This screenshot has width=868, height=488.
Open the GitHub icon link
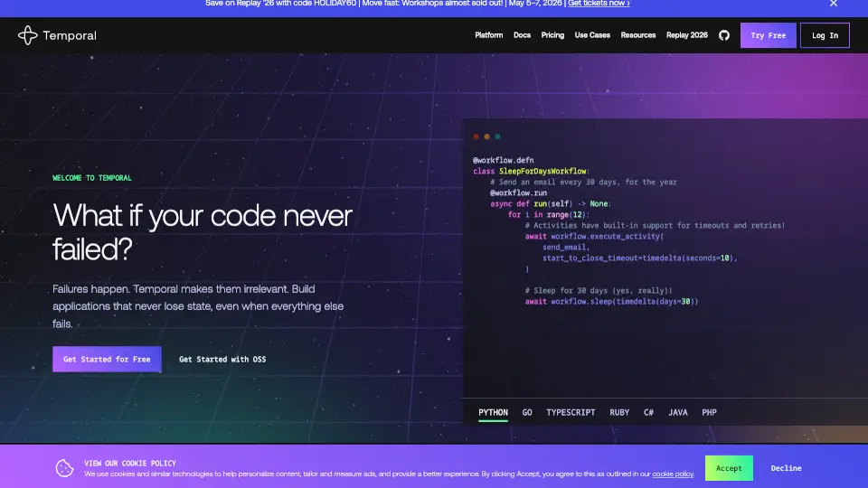click(723, 35)
